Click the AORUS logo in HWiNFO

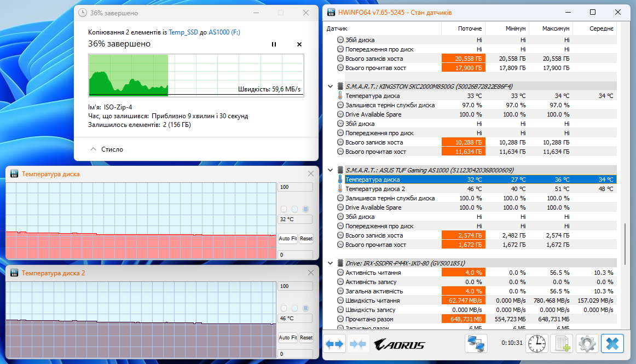(399, 344)
